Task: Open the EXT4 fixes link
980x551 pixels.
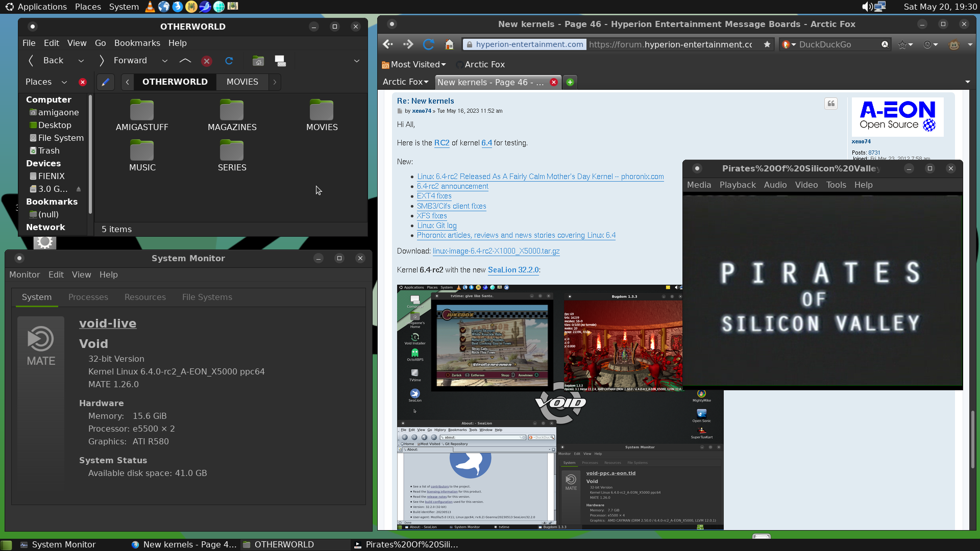Action: click(x=434, y=196)
